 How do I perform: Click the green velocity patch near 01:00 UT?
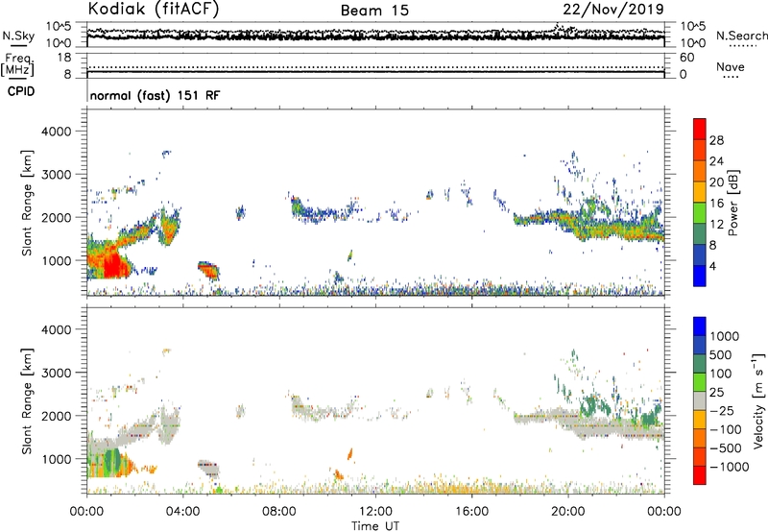click(x=112, y=461)
